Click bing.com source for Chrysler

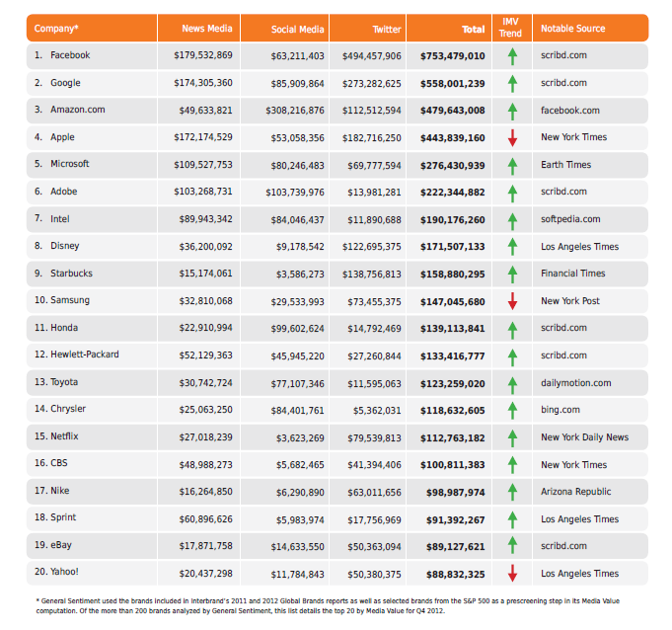pos(560,410)
